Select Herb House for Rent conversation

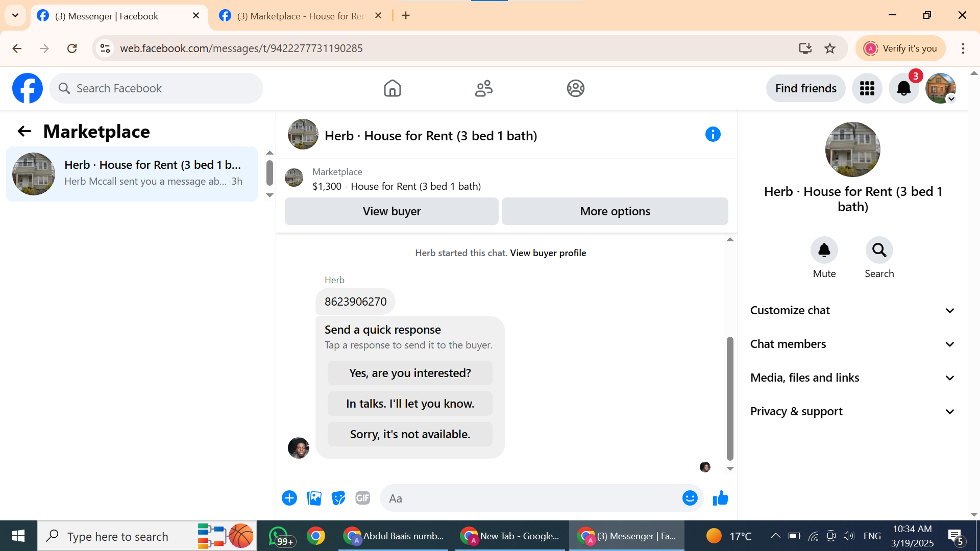point(132,173)
